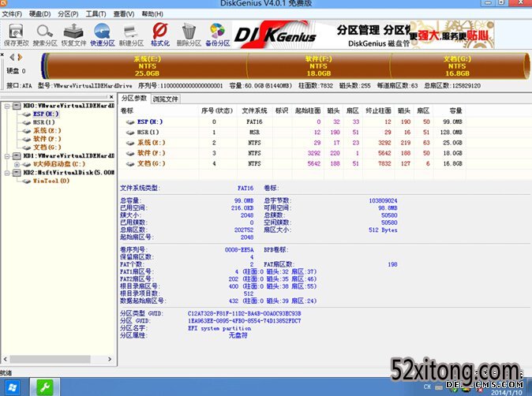Launch the Recover Files (恢复文件) tool
532x396 pixels.
[73, 34]
